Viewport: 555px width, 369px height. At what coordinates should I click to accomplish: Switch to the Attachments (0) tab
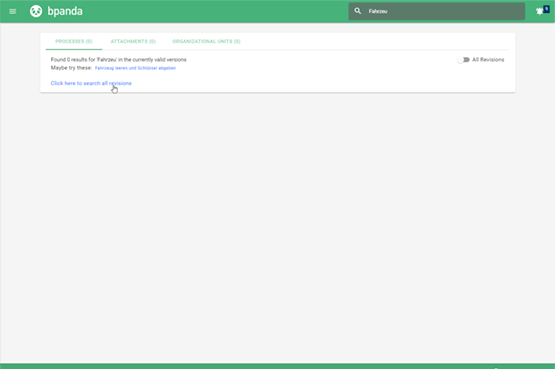click(x=133, y=41)
